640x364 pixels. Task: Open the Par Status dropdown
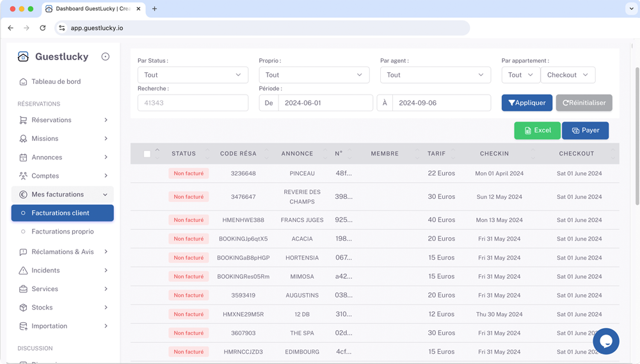(193, 75)
